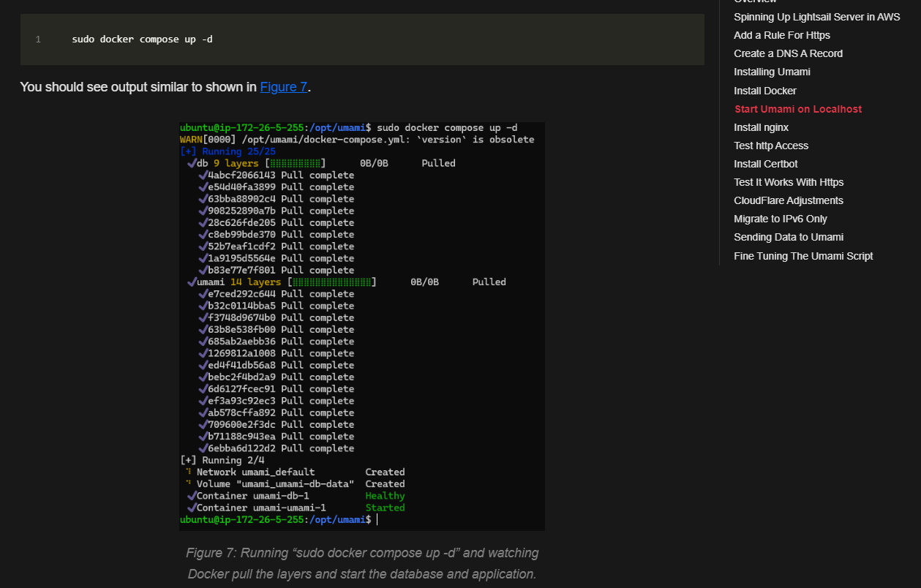Jump to the 'Install nginx' section
This screenshot has width=921, height=588.
point(761,127)
